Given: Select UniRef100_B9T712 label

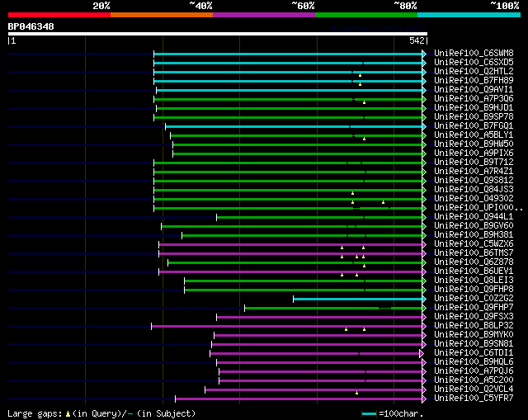Looking at the screenshot, I should pos(474,163).
